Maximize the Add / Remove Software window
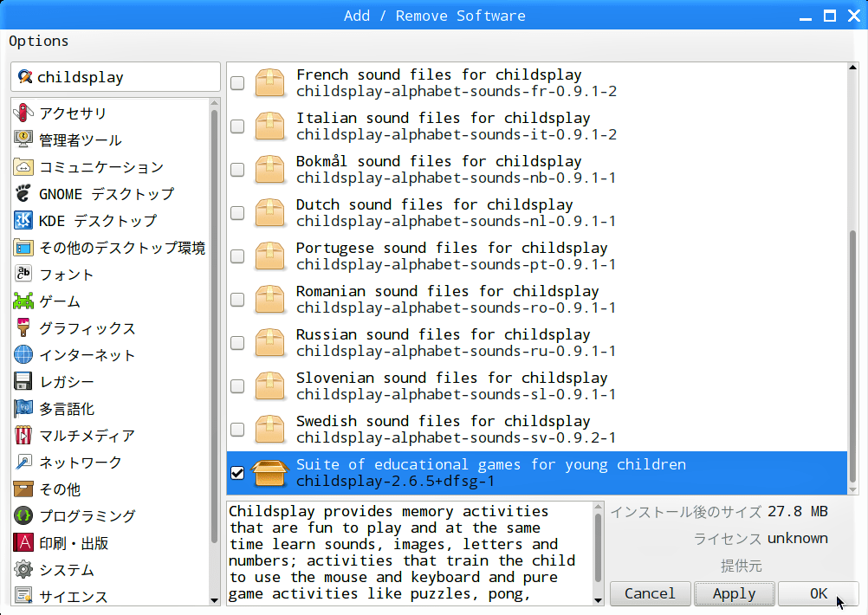This screenshot has width=868, height=615. tap(829, 16)
